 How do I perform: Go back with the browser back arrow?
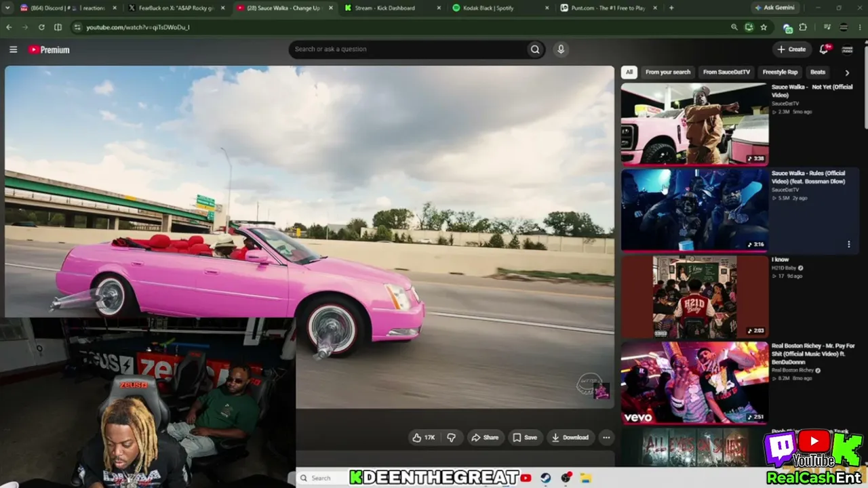pos(9,27)
